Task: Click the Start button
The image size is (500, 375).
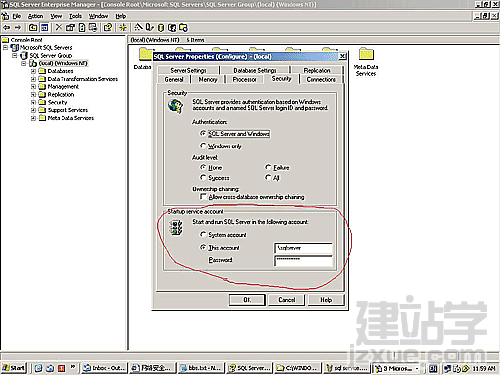Action: (x=14, y=368)
